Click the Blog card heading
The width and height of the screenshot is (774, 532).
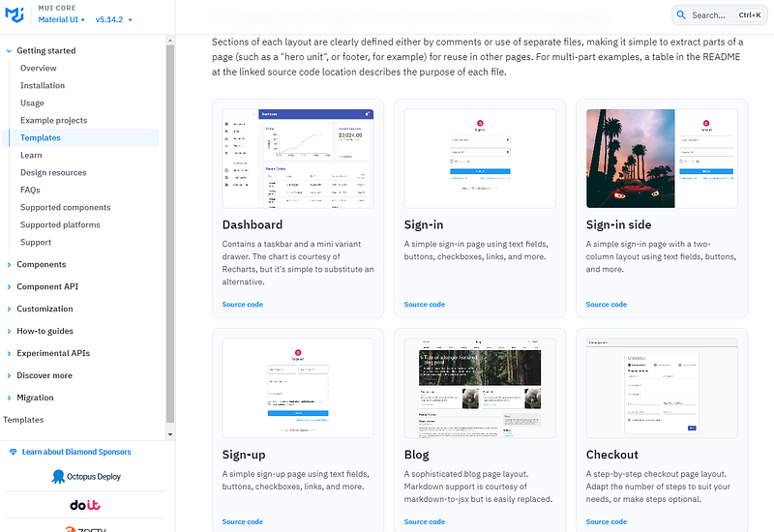(417, 455)
